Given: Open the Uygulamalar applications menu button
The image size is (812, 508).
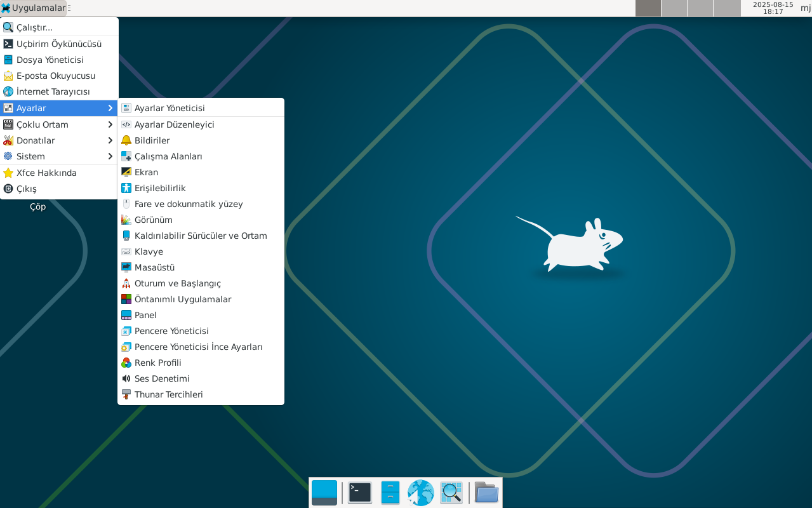Looking at the screenshot, I should 33,8.
